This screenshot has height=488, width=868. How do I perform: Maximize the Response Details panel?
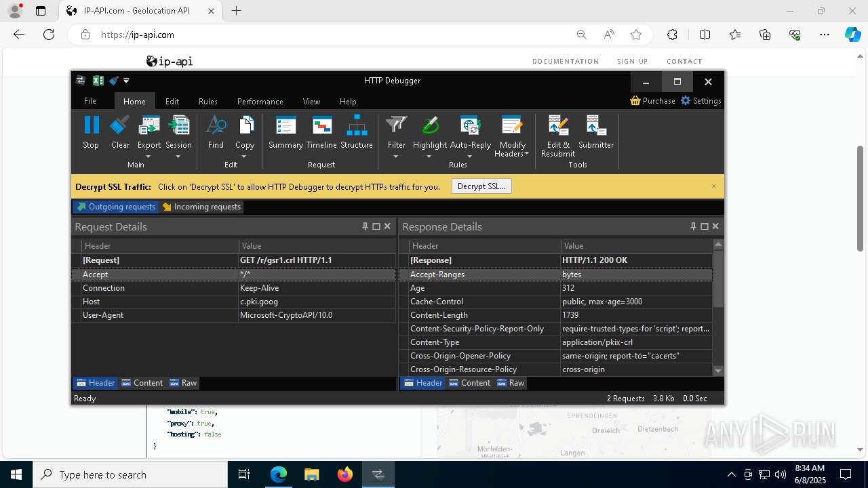click(705, 226)
